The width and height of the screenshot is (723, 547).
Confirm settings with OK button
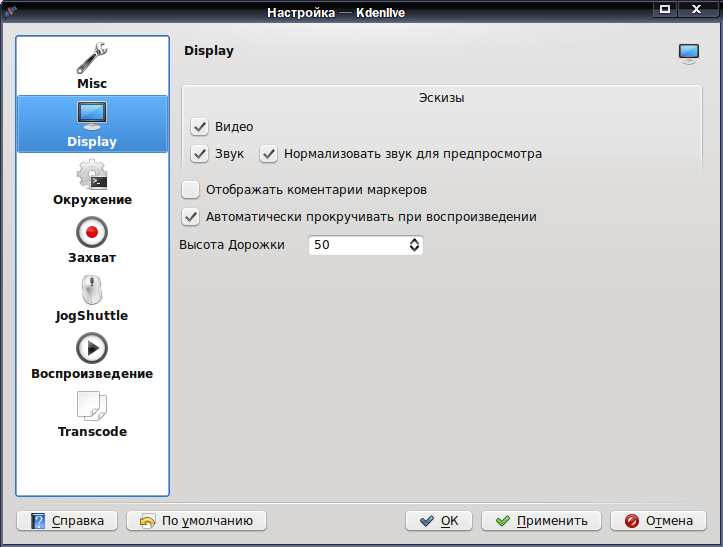pos(439,521)
